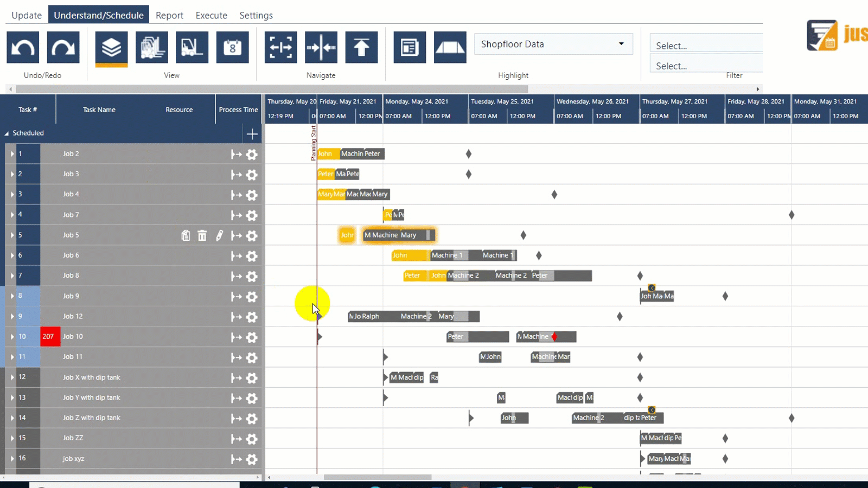Image resolution: width=868 pixels, height=488 pixels.
Task: Select the Job 11 row name
Action: [x=73, y=357]
